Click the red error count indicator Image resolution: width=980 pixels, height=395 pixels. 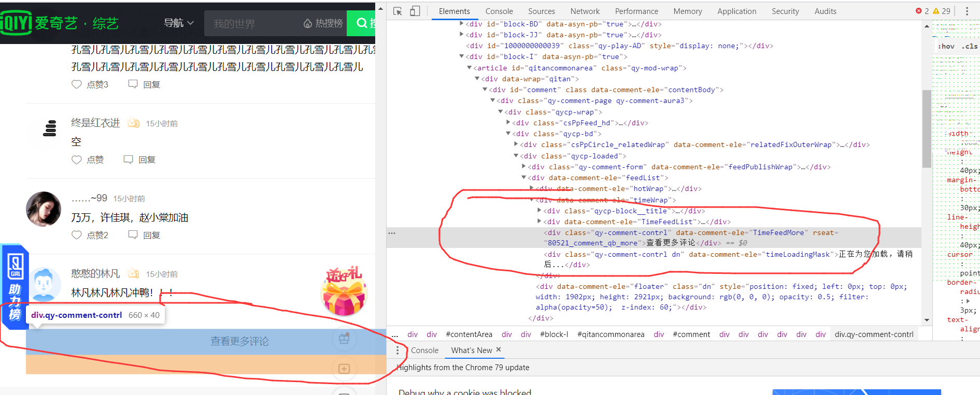pos(922,11)
